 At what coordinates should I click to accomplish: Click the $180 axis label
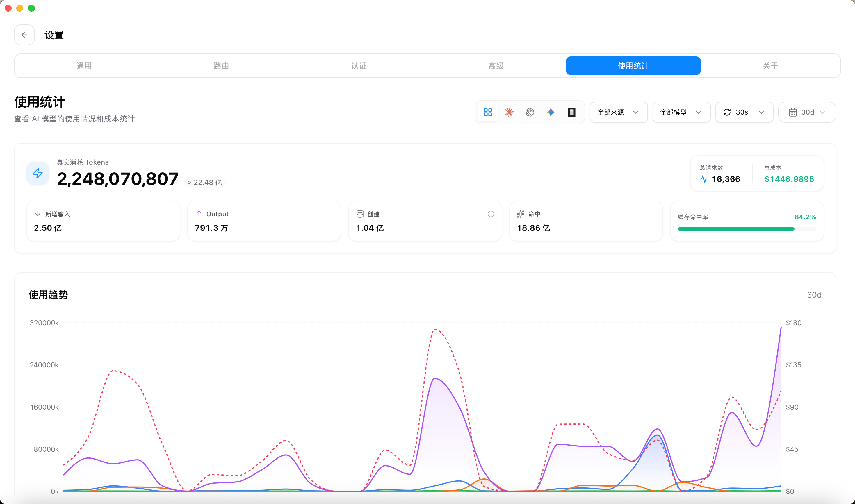793,323
